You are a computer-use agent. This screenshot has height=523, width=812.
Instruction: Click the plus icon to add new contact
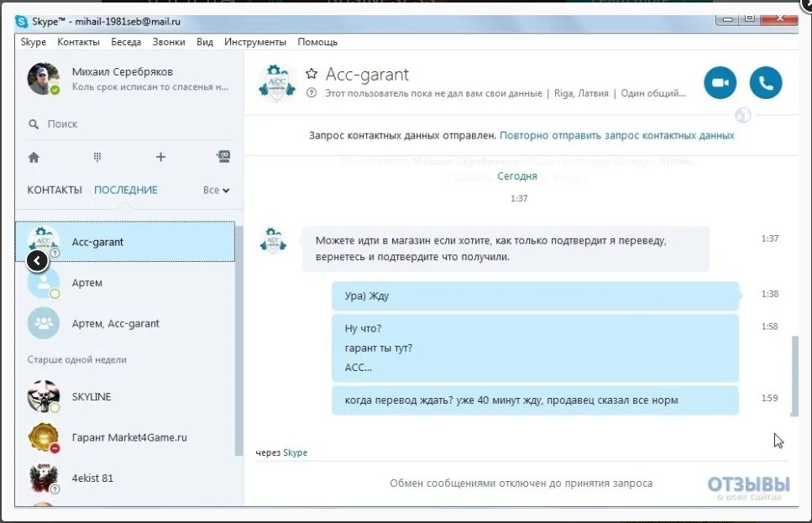(160, 157)
